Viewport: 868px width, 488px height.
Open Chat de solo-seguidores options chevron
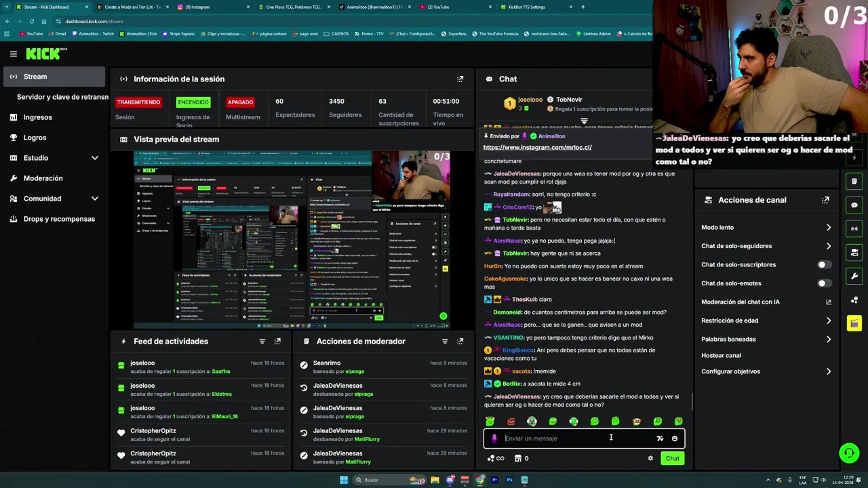coord(828,246)
